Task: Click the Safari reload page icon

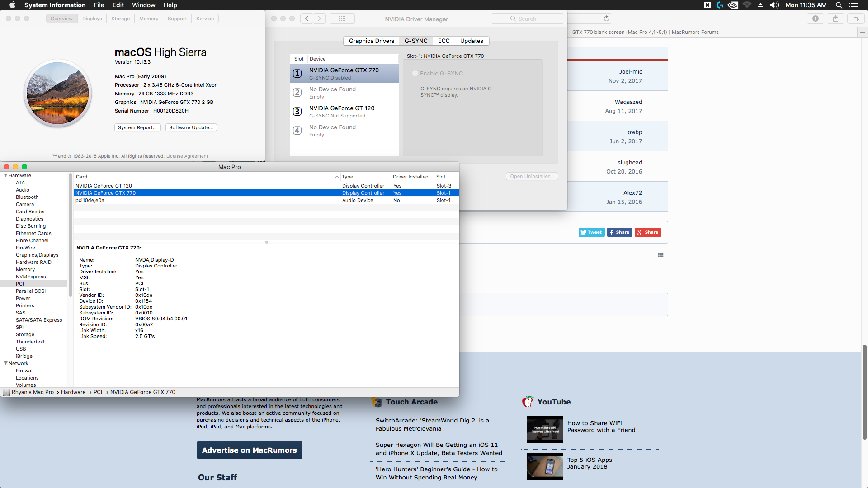Action: click(606, 19)
